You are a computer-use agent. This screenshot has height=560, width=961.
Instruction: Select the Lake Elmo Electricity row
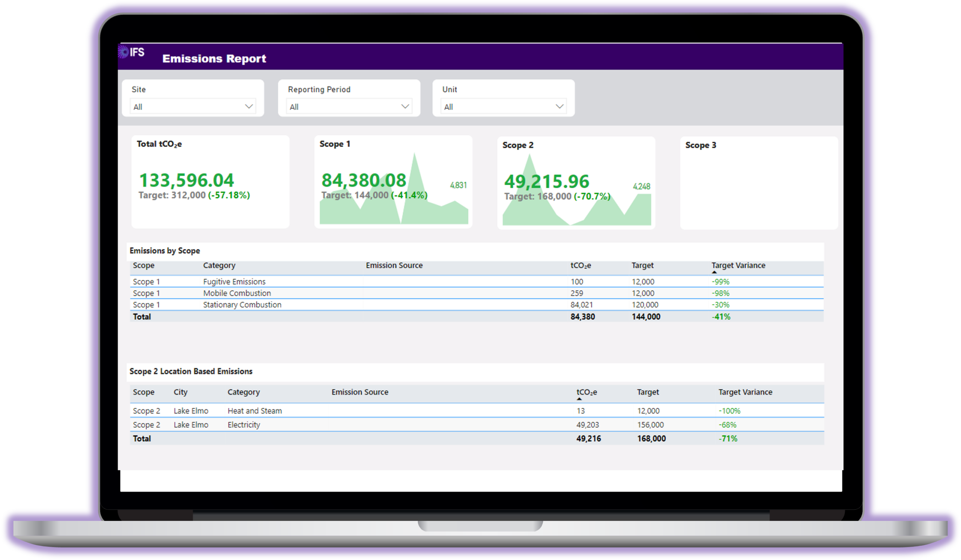pyautogui.click(x=244, y=425)
